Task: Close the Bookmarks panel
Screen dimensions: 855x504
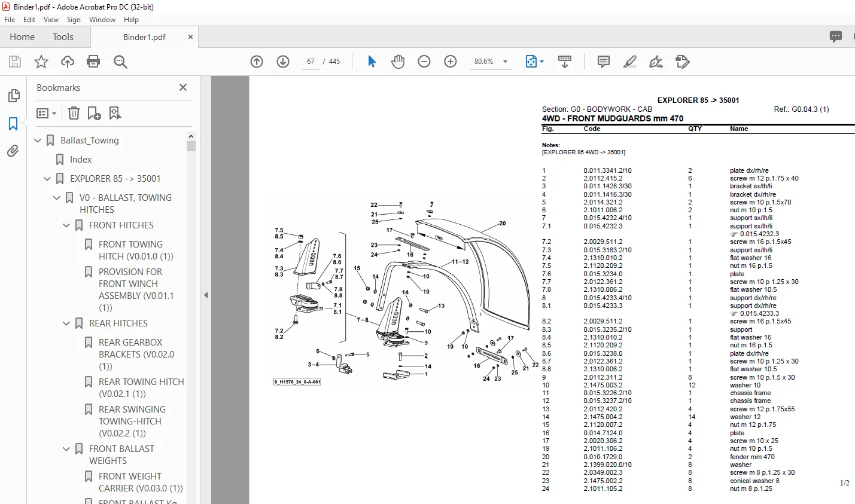Action: click(183, 87)
